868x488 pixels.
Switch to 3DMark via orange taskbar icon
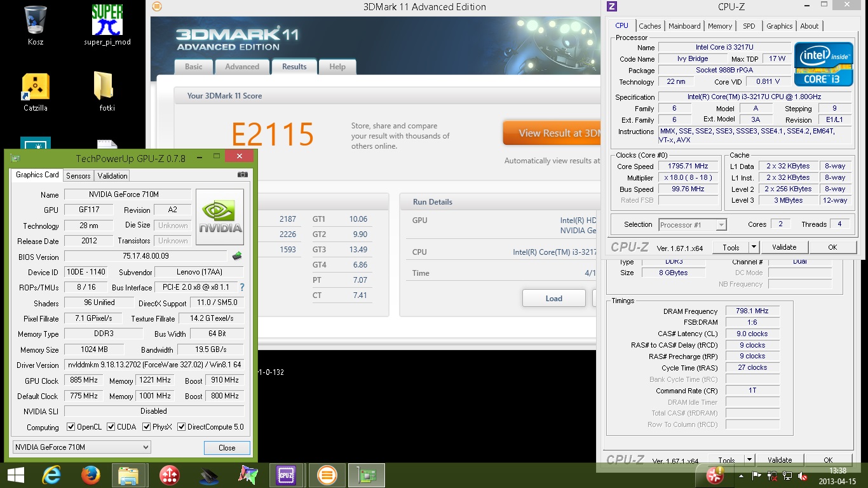pos(327,475)
